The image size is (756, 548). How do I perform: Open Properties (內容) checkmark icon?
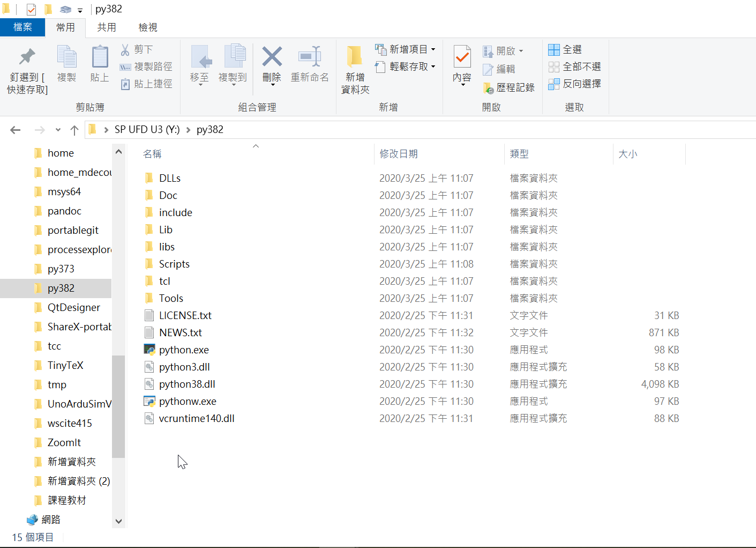(x=462, y=57)
